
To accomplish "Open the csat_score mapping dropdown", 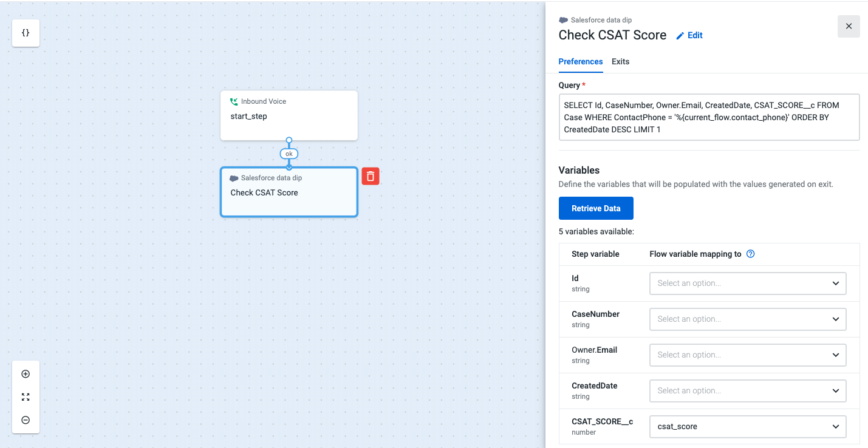I will tap(747, 426).
